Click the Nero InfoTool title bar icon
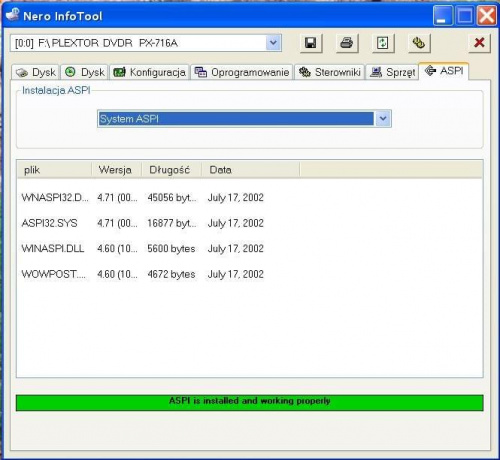The width and height of the screenshot is (500, 460). [12, 15]
